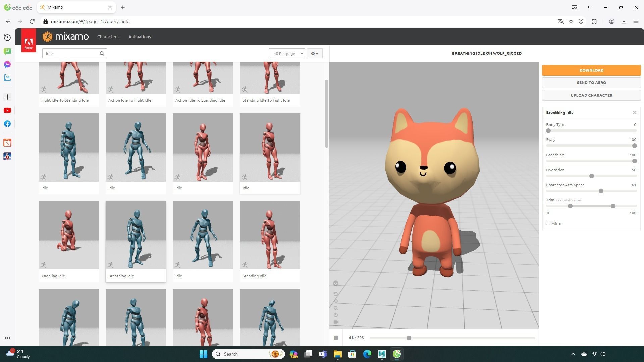
Task: Open more sidebar options ellipsis
Action: tap(7, 338)
